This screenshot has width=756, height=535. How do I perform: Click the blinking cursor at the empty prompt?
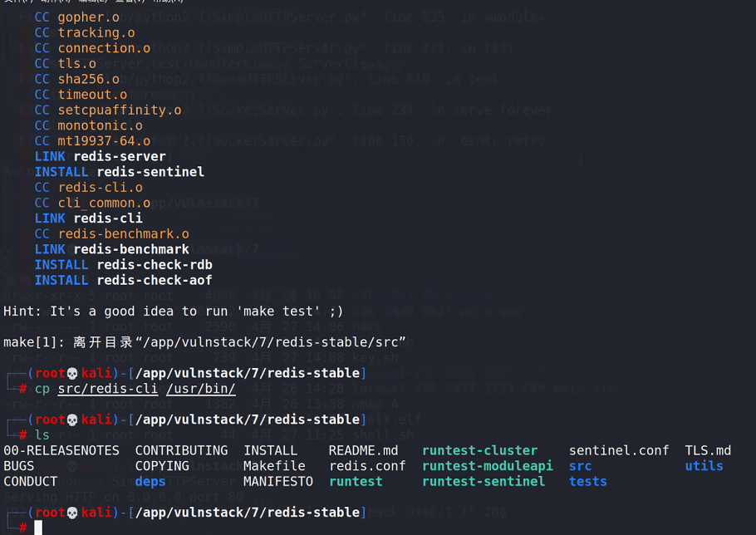[x=37, y=527]
